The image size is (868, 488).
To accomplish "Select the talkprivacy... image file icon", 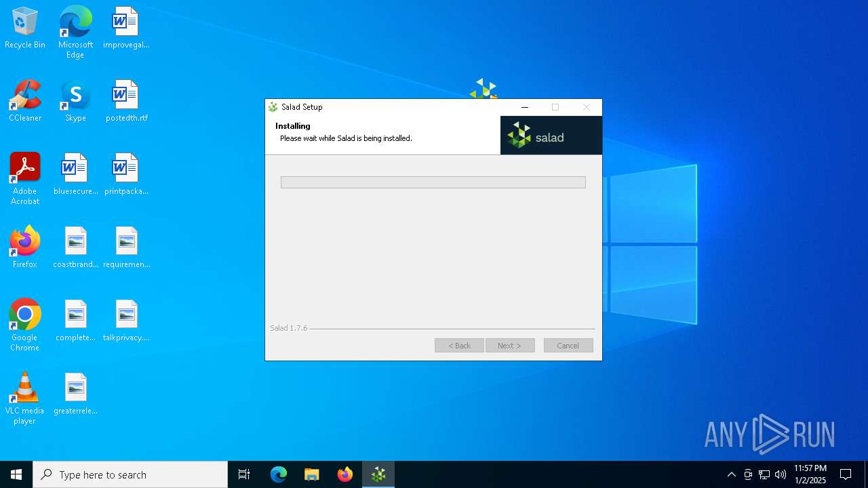I will pyautogui.click(x=126, y=321).
